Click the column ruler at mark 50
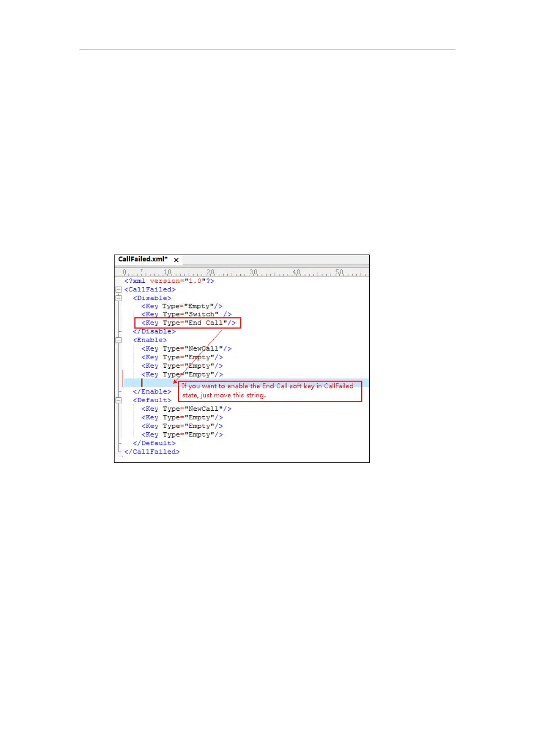Viewport: 535px width, 756px height. [x=339, y=273]
